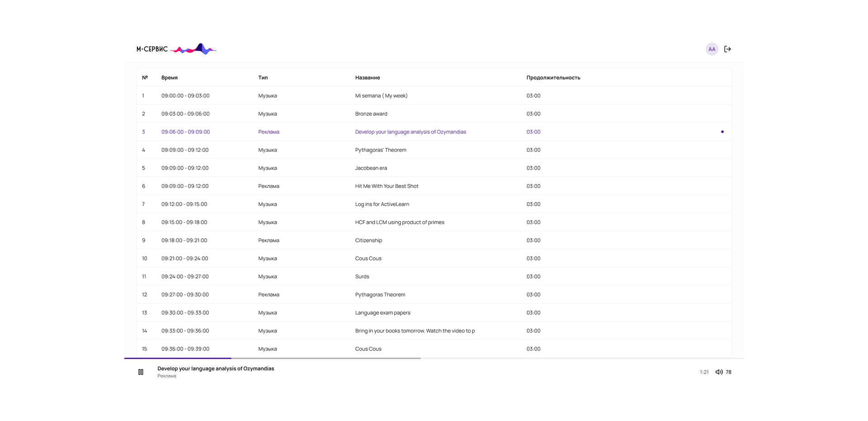Click the playing indicator dot on row 3

(x=722, y=132)
